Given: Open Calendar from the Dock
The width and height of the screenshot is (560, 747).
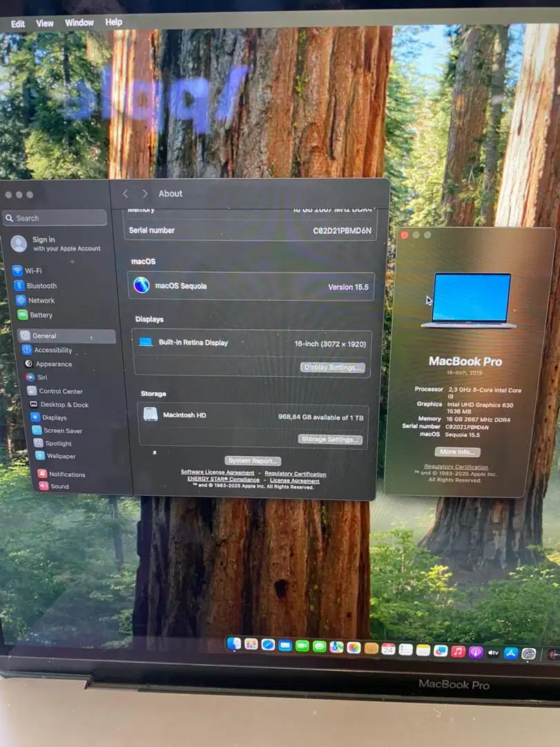Looking at the screenshot, I should click(389, 649).
